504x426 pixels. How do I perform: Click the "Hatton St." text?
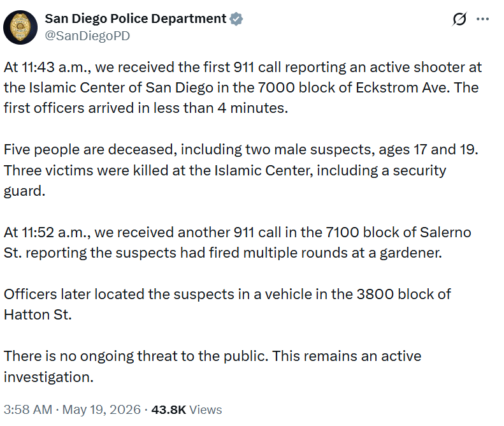point(38,315)
